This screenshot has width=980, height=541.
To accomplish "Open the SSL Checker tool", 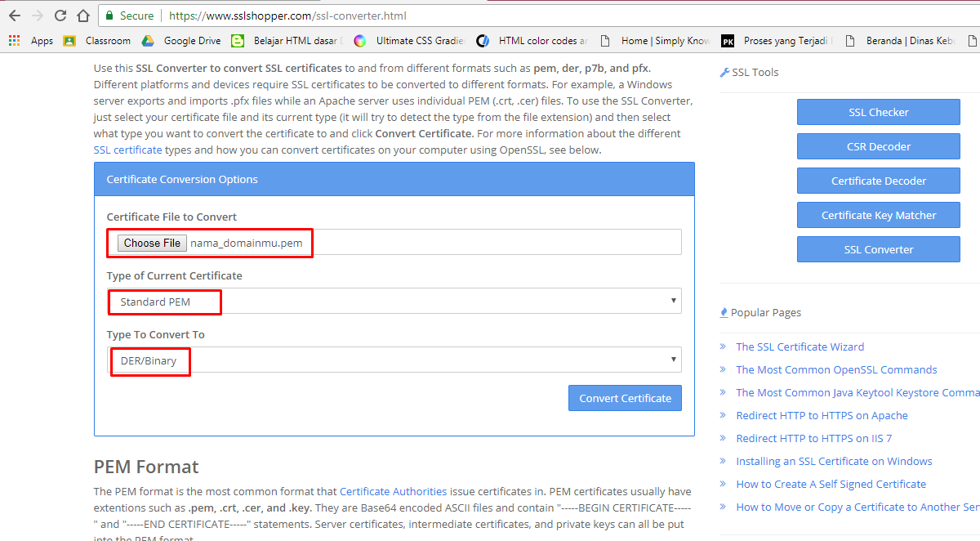I will 878,112.
